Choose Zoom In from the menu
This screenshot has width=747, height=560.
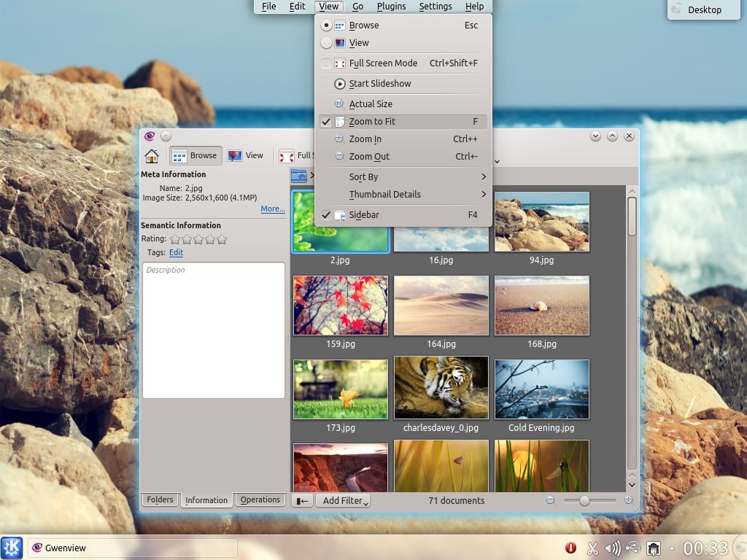(403, 139)
